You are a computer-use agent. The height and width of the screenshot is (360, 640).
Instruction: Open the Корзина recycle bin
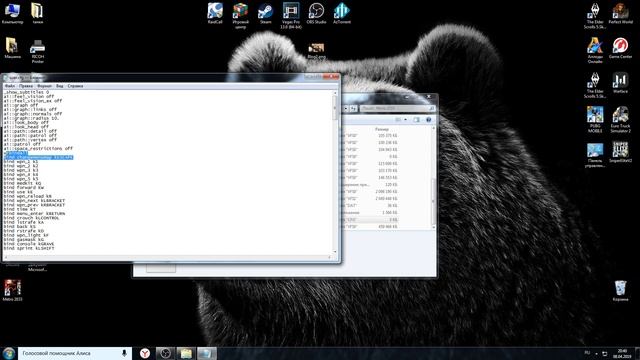tap(620, 290)
